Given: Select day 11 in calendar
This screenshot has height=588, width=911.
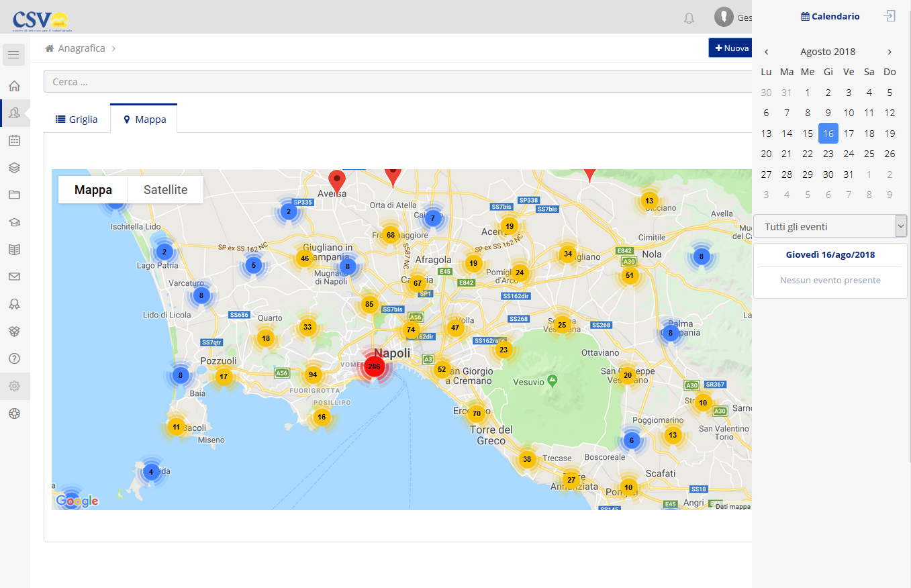Looking at the screenshot, I should [869, 113].
